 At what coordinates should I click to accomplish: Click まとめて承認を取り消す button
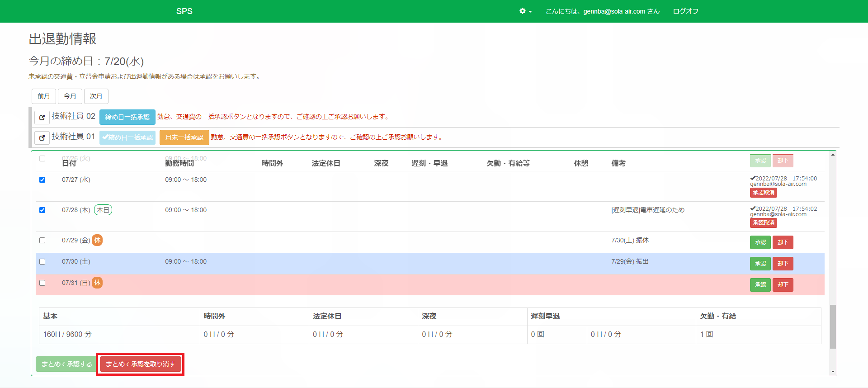coord(140,364)
